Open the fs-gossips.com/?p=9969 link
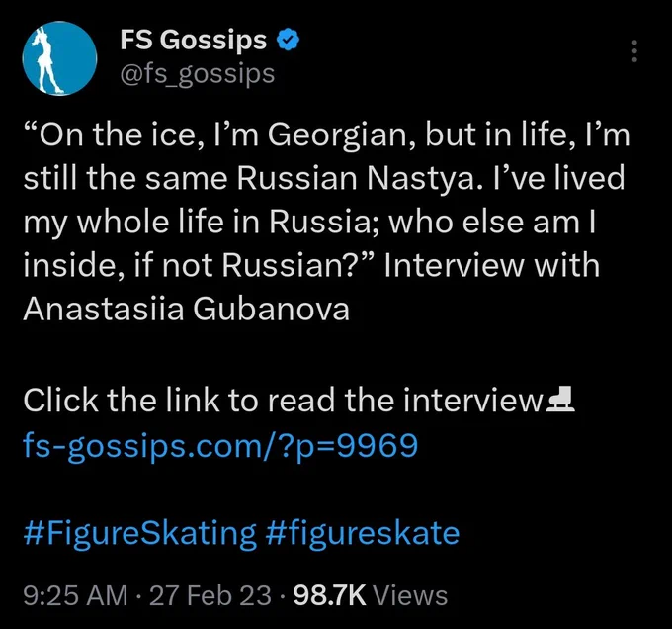This screenshot has width=672, height=629. [220, 445]
